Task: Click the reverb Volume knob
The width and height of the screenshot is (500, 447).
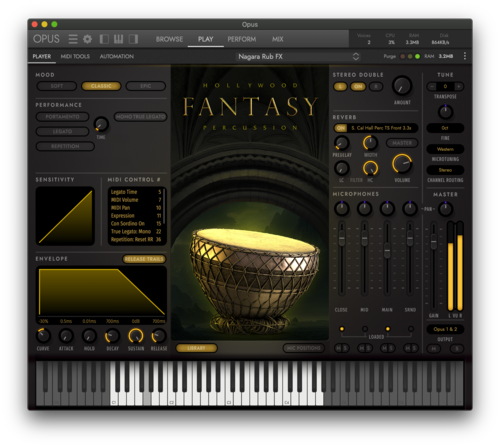Action: 402,164
